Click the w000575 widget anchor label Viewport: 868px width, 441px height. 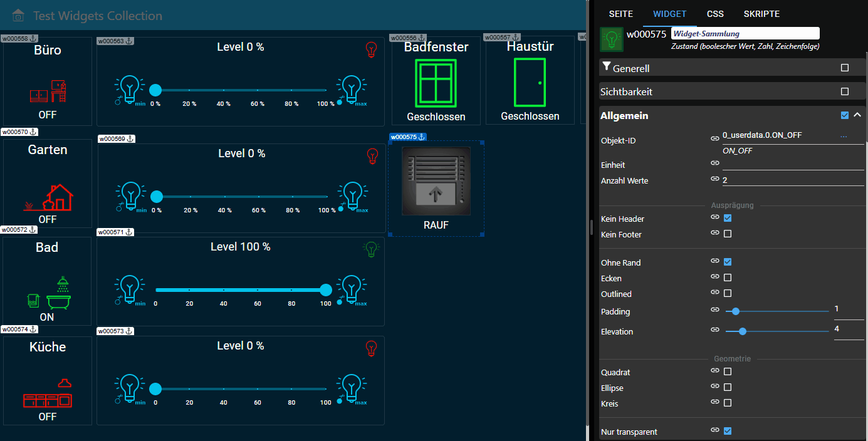coord(409,137)
